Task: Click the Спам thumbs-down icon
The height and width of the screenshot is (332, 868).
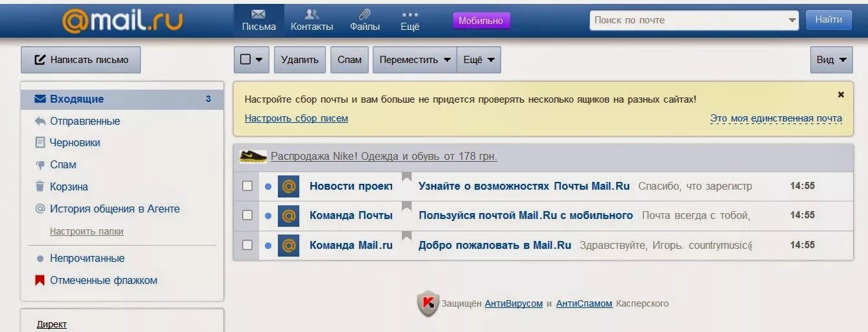Action: click(x=40, y=165)
